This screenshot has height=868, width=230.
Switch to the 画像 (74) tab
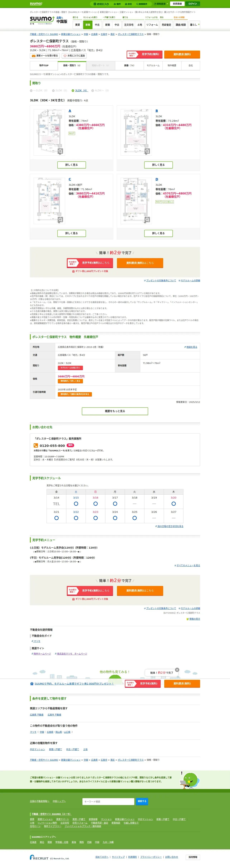point(129,65)
